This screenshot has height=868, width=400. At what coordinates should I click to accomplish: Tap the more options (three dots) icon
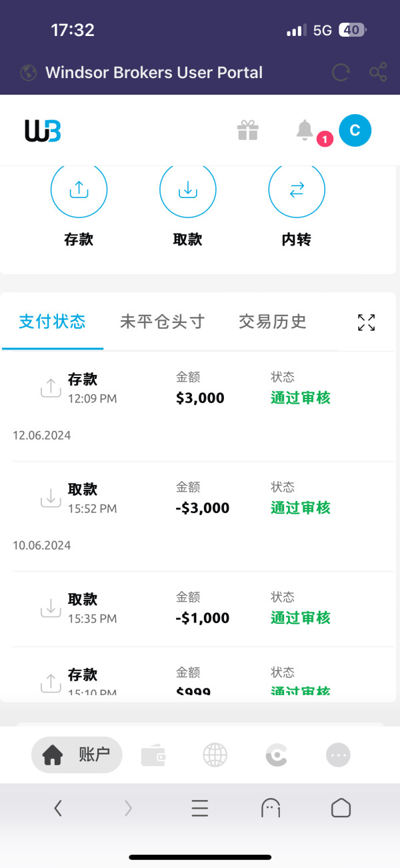pos(338,755)
